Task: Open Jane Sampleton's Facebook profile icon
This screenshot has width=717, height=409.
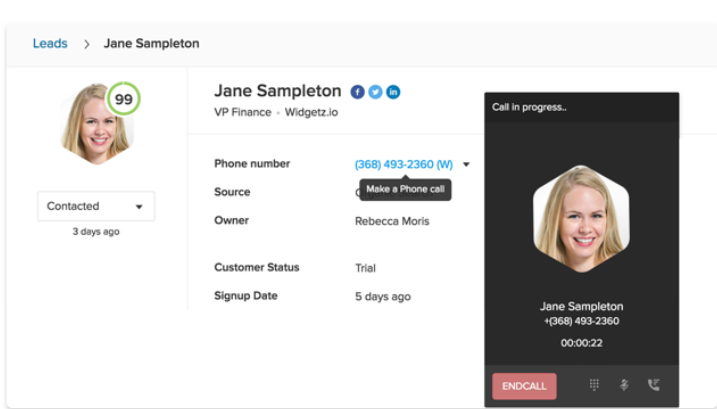Action: (358, 92)
